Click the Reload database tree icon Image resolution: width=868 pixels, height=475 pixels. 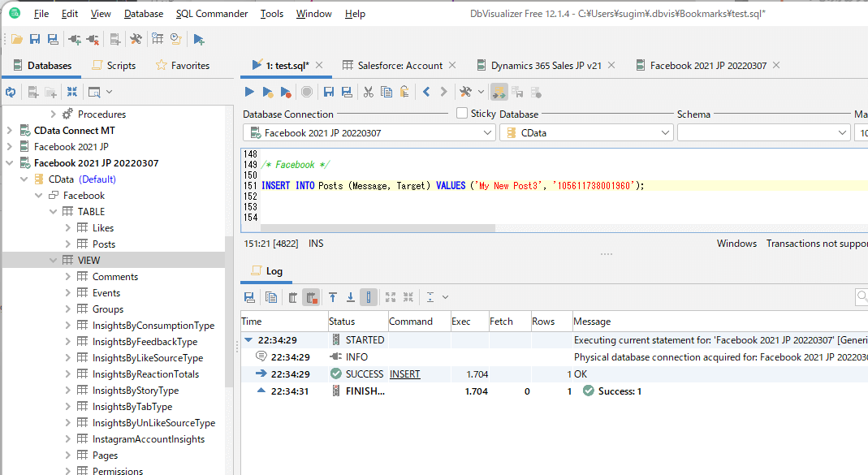tap(11, 92)
